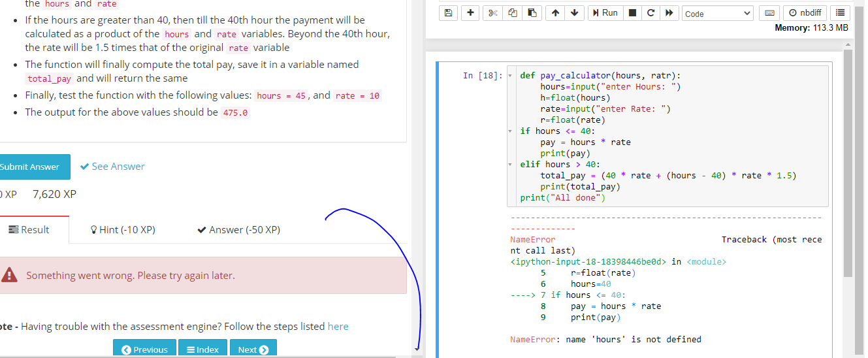Open the Code cell type dropdown
868x358 pixels.
pos(718,14)
